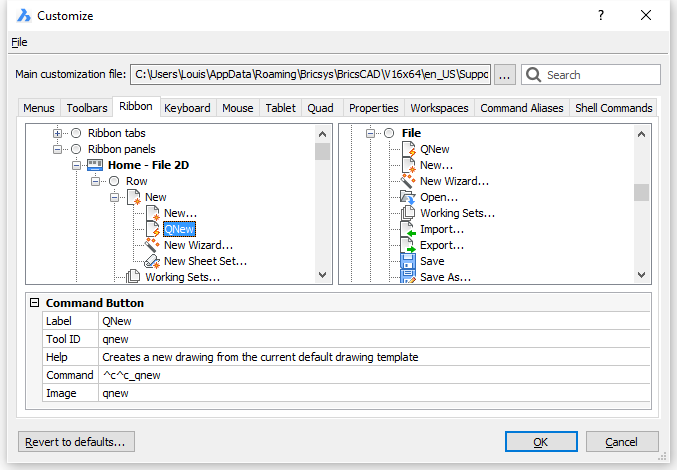
Task: Click the New Wizard wand icon in left tree
Action: tap(152, 245)
